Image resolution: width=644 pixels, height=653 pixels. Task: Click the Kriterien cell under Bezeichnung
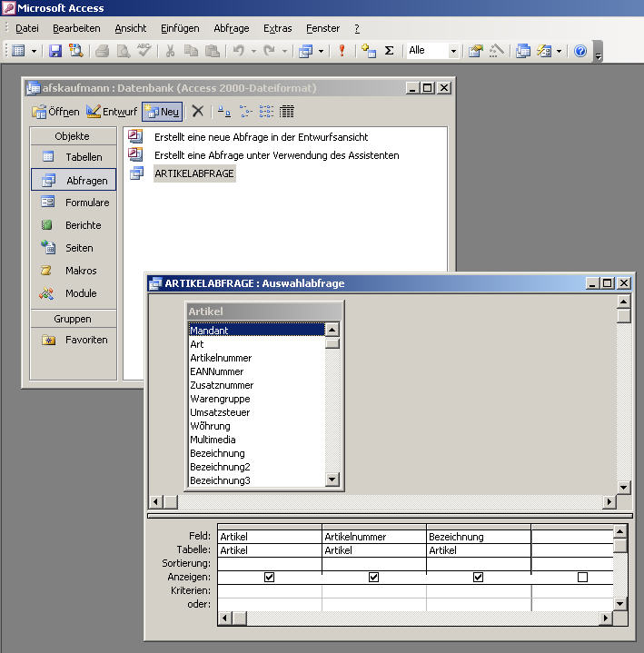479,590
